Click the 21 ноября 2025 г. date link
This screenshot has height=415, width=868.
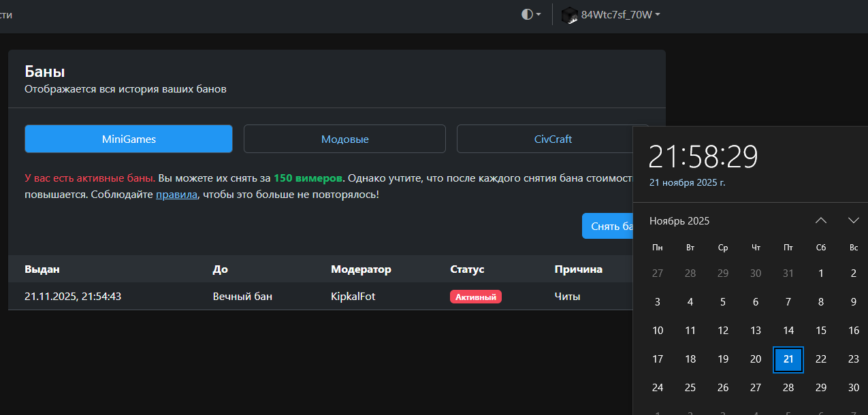pos(688,182)
